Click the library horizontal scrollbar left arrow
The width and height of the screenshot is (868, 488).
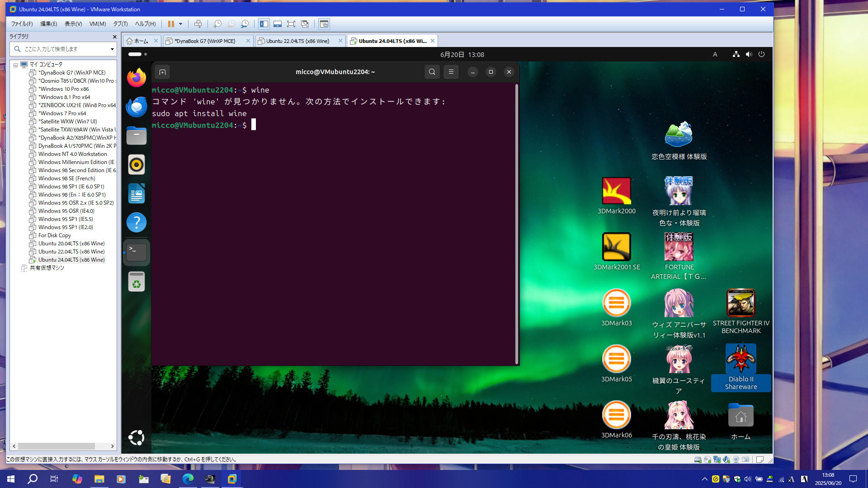point(14,446)
